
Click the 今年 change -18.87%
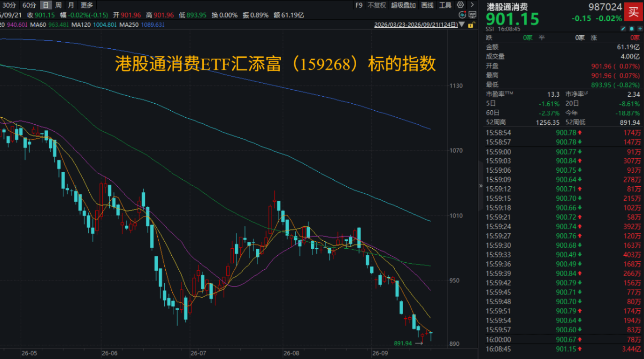pos(627,113)
